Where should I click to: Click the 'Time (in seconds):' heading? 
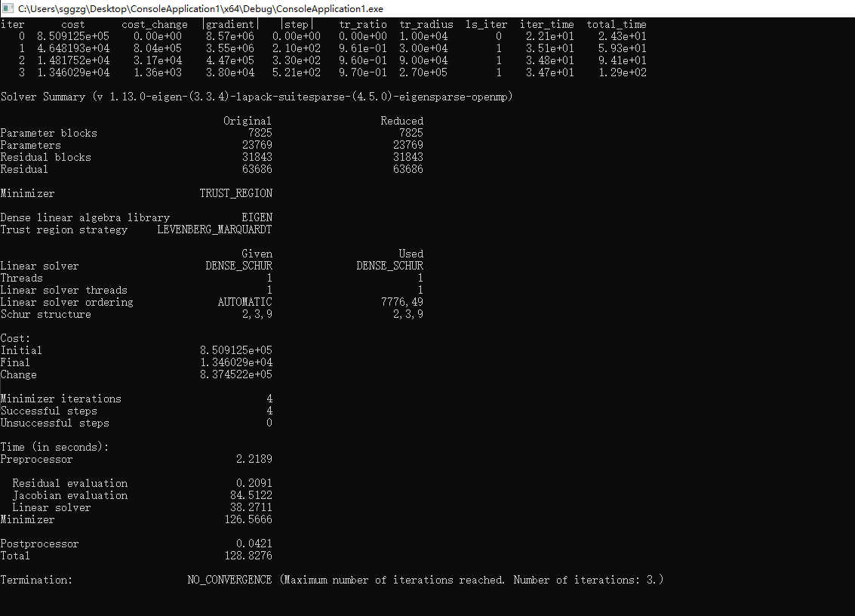point(54,447)
